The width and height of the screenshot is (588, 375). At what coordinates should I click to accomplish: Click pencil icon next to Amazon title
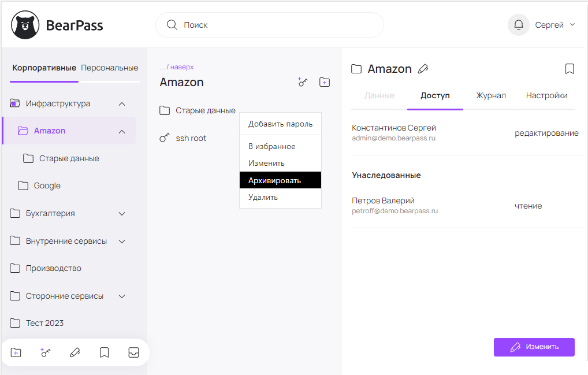pyautogui.click(x=423, y=69)
